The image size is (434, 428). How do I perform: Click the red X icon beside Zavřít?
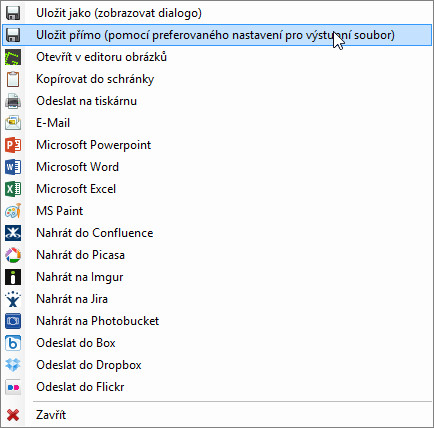tap(13, 415)
